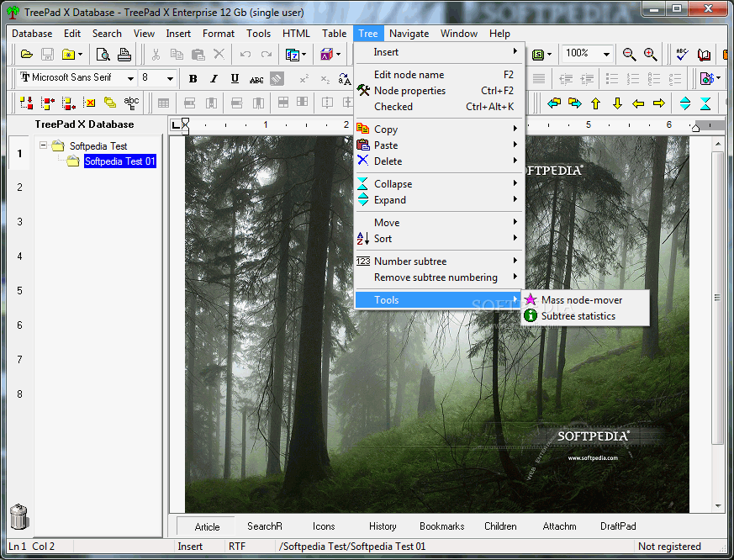Viewport: 734px width, 560px height.
Task: Open the Database menu
Action: (32, 34)
